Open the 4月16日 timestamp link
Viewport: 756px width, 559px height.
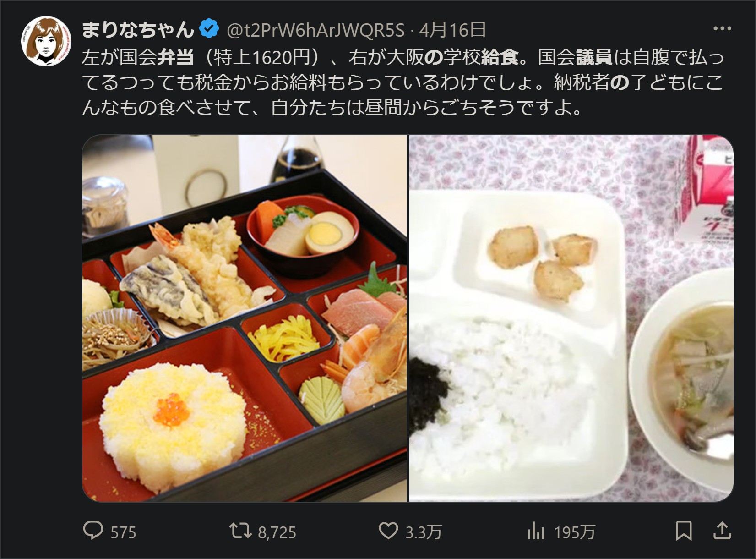452,30
